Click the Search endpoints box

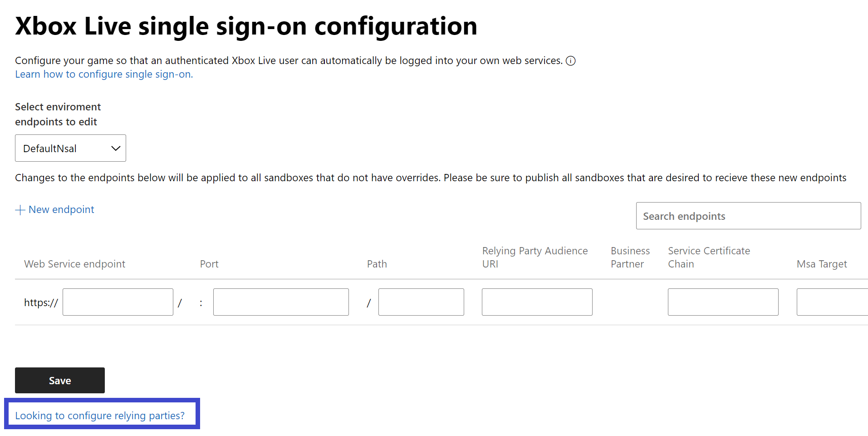coord(748,216)
